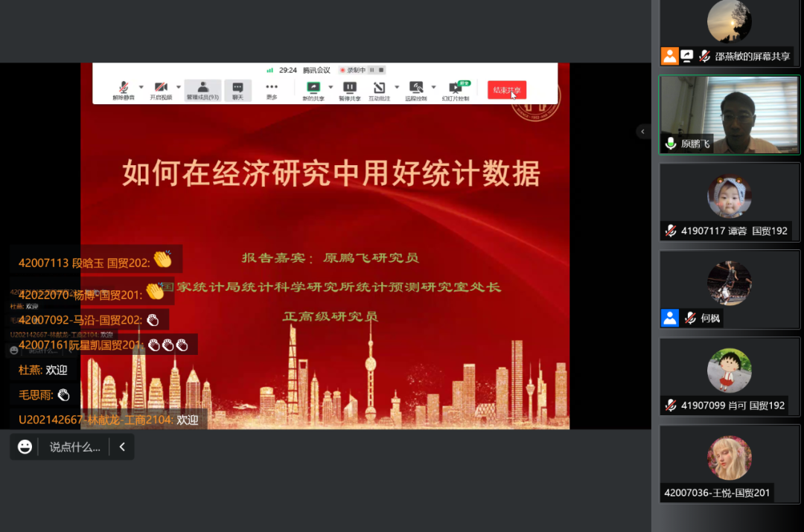Image resolution: width=804 pixels, height=532 pixels.
Task: Open the emoji picker smiley icon
Action: (x=25, y=447)
